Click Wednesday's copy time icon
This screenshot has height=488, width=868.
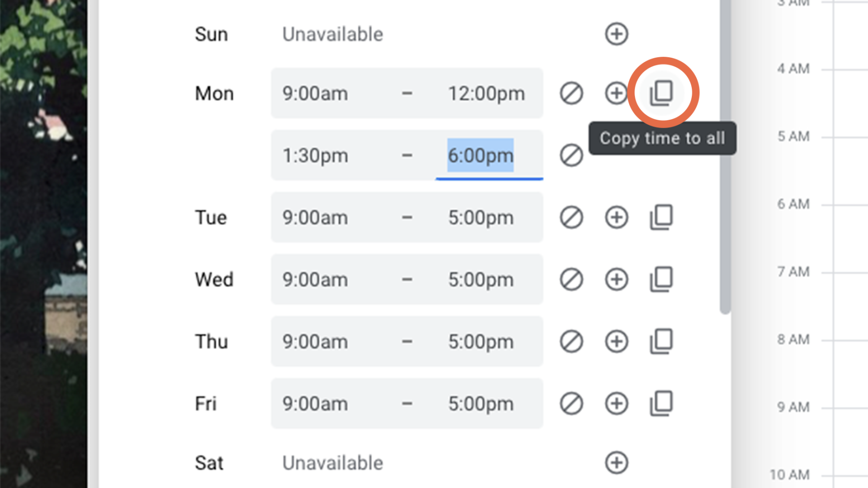[661, 280]
